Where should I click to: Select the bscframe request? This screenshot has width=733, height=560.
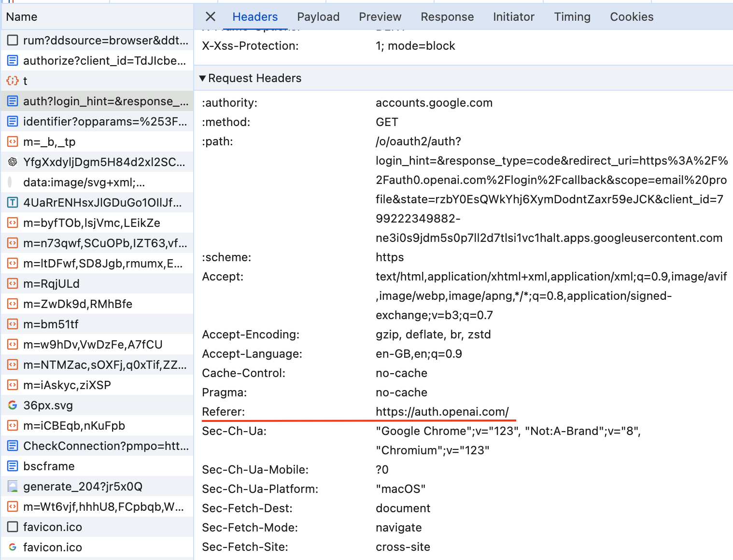[97, 466]
